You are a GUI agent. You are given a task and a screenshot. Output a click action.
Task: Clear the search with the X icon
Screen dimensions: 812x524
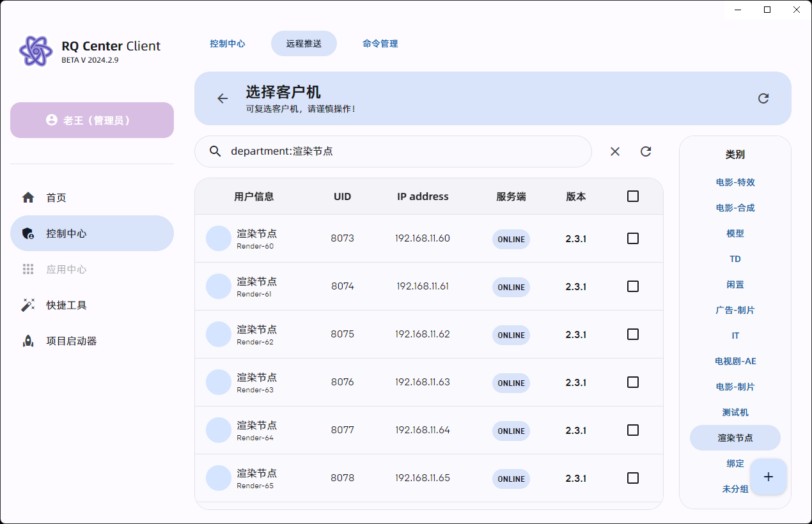coord(615,151)
